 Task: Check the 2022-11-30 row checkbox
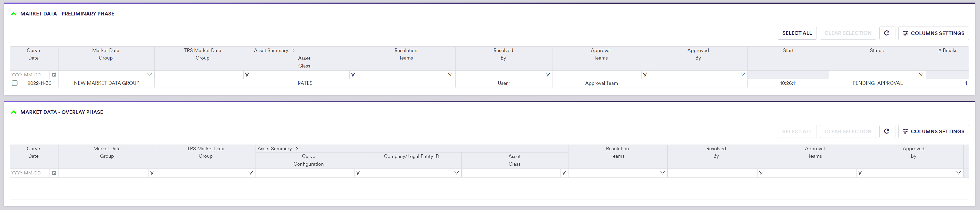point(15,83)
